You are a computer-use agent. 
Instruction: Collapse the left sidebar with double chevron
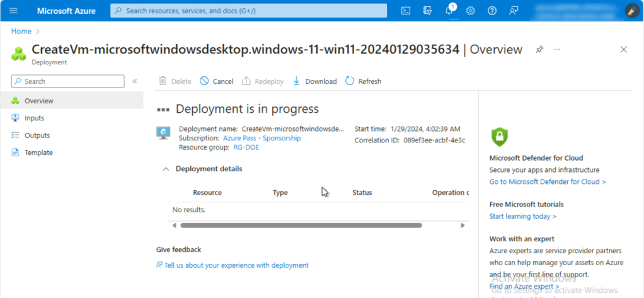[134, 81]
